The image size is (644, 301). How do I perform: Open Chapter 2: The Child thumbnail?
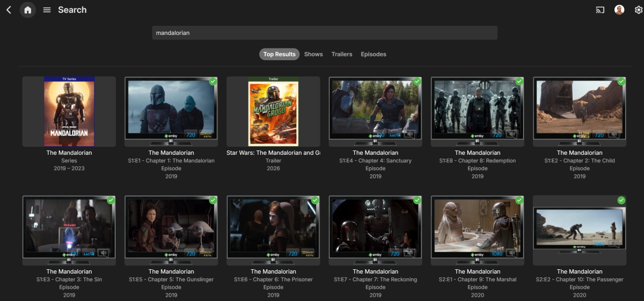click(x=580, y=111)
